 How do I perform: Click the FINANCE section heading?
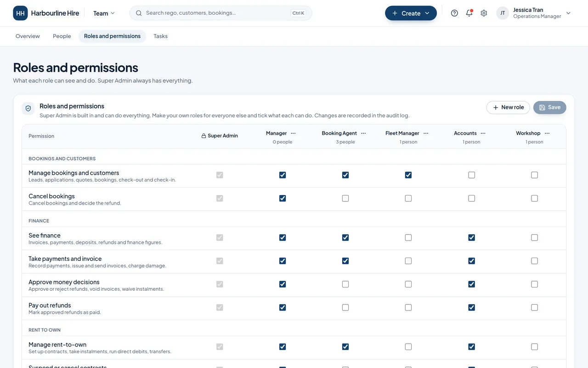tap(39, 221)
